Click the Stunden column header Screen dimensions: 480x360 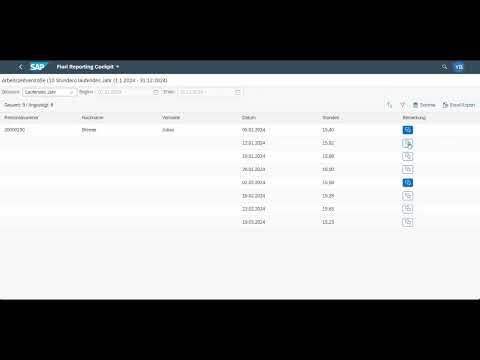331,118
